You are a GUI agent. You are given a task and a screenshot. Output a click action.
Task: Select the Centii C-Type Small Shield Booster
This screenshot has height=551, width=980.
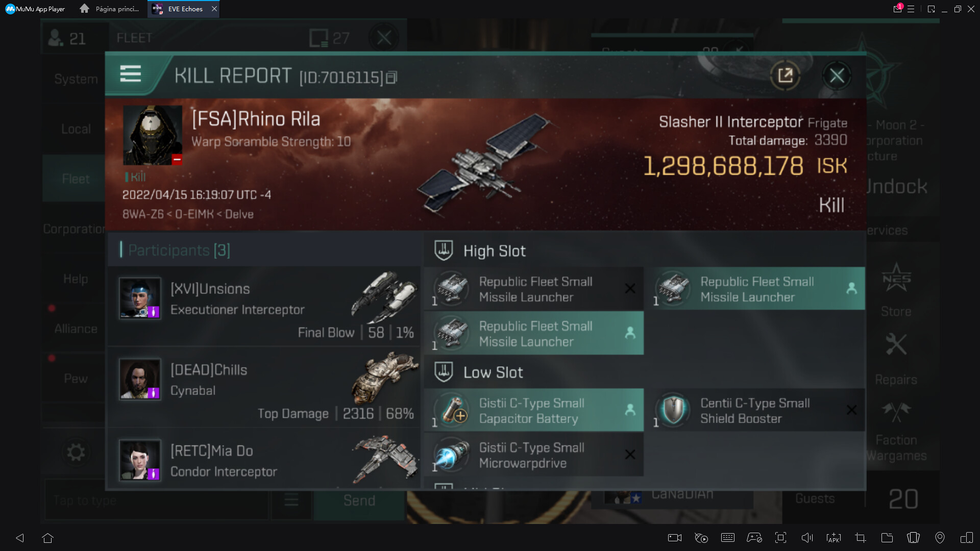(x=755, y=411)
